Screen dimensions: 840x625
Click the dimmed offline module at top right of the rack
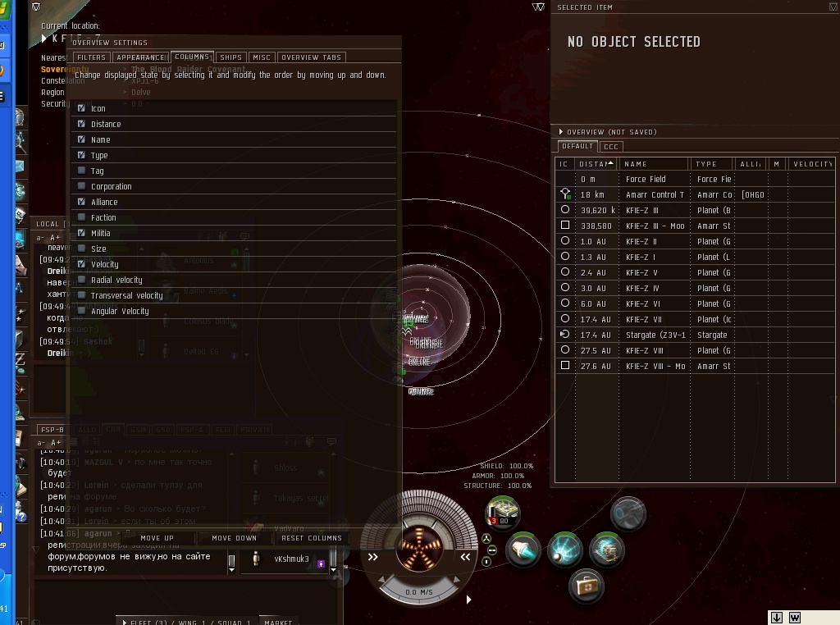(x=628, y=513)
